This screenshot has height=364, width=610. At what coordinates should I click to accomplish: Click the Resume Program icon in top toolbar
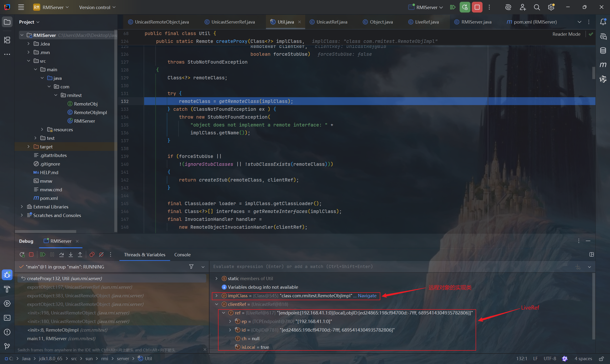[x=452, y=7]
